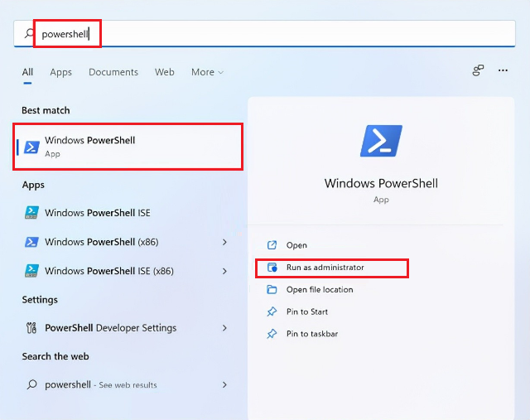Click the search magnifier icon in search box

pyautogui.click(x=30, y=33)
